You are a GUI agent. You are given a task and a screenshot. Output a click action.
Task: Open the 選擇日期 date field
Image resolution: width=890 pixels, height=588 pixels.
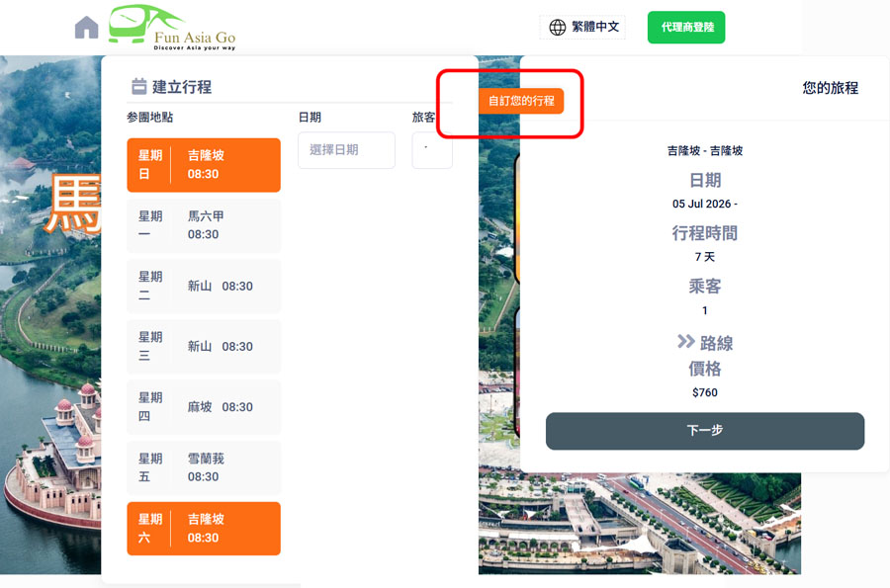tap(346, 149)
